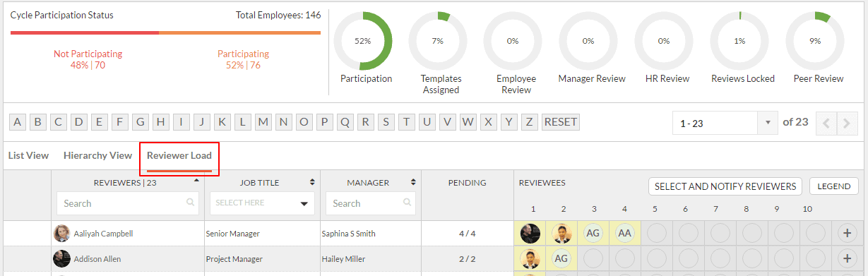Open Aaliyah Campbell's profile photo

[x=62, y=233]
